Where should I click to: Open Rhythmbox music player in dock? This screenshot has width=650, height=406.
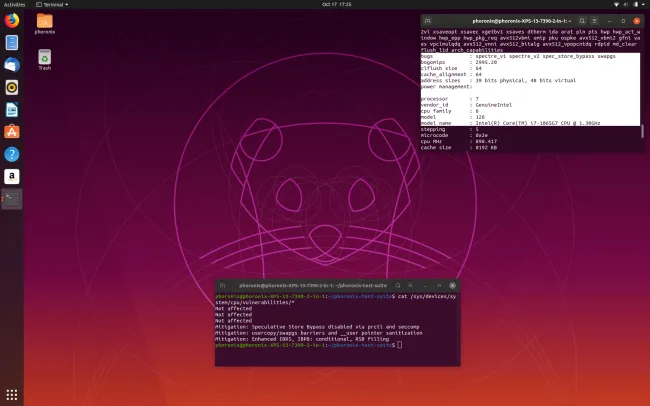click(x=12, y=86)
